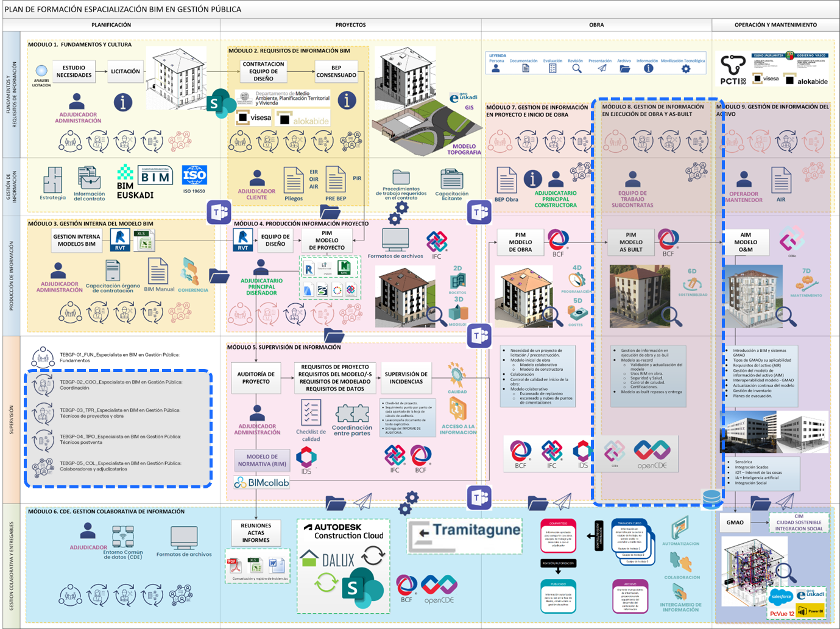Screen dimensions: 840x629
Task: Click the SUPERVISIÓN DE INCIDENCIAS box
Action: click(406, 378)
